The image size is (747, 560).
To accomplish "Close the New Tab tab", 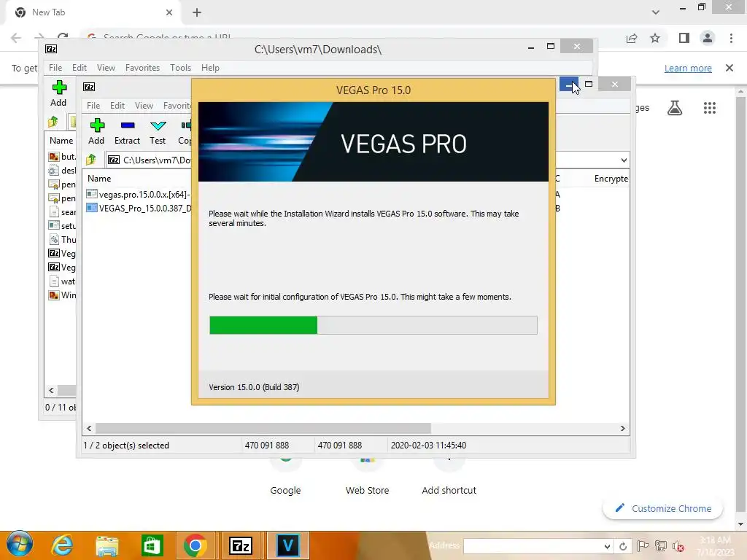I will (169, 12).
